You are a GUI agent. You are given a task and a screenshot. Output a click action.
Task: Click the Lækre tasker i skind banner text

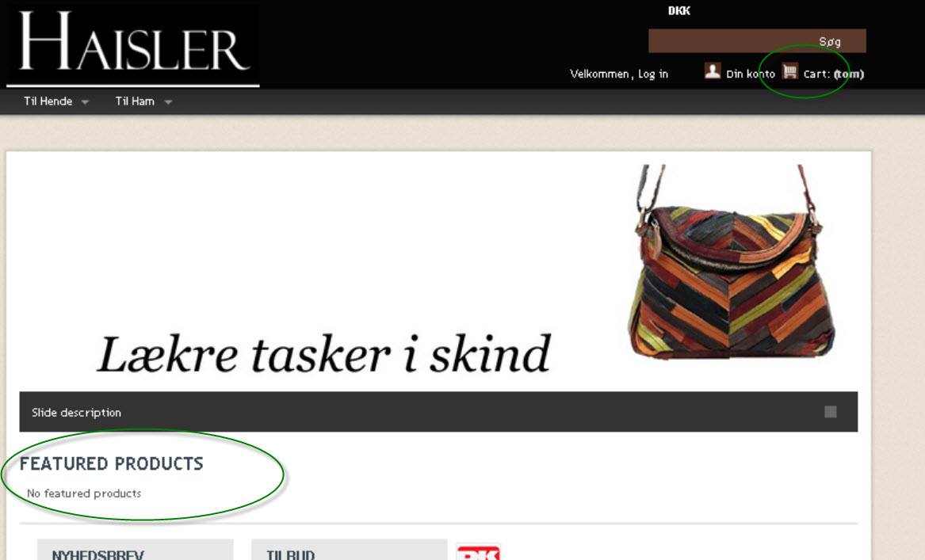[x=324, y=354]
